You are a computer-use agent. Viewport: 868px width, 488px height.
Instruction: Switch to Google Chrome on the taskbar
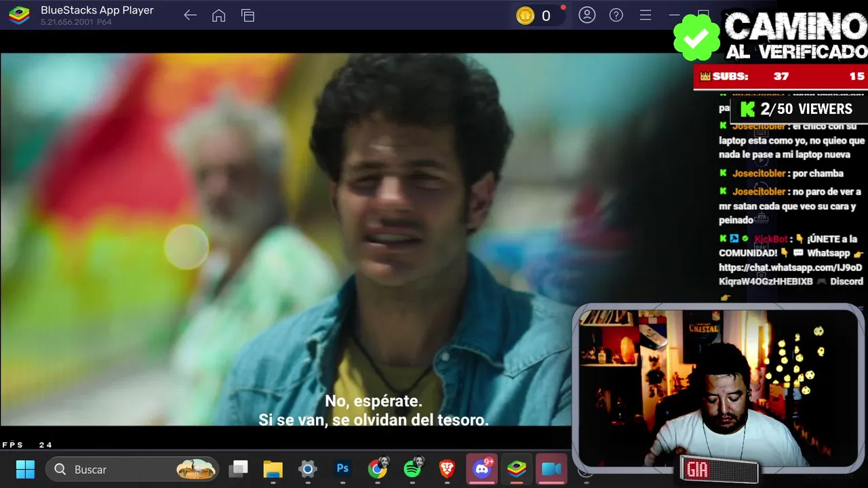[x=378, y=468]
